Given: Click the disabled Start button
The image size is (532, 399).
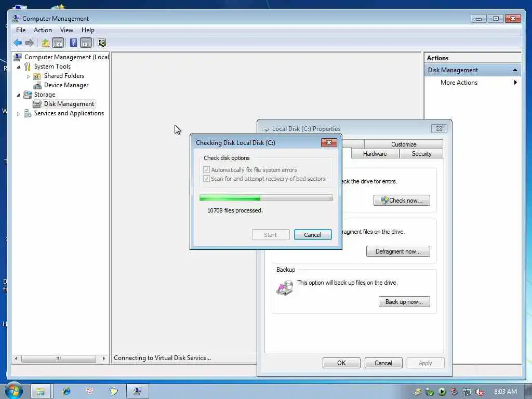Looking at the screenshot, I should pyautogui.click(x=270, y=235).
